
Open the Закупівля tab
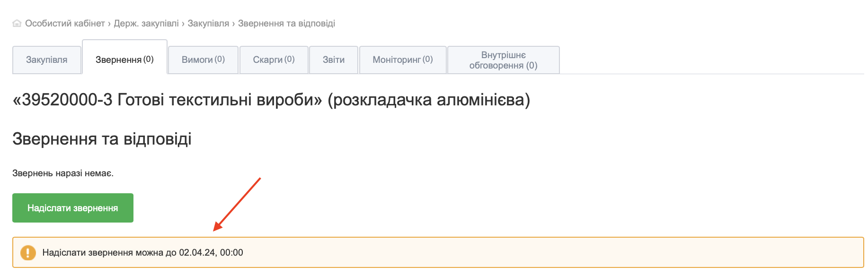tap(46, 60)
